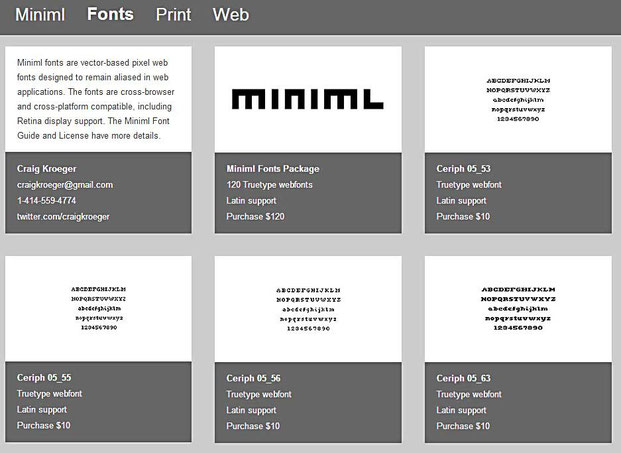Viewport: 621px width, 453px height.
Task: Click Latin support under Miniml Fonts Package
Action: (251, 201)
